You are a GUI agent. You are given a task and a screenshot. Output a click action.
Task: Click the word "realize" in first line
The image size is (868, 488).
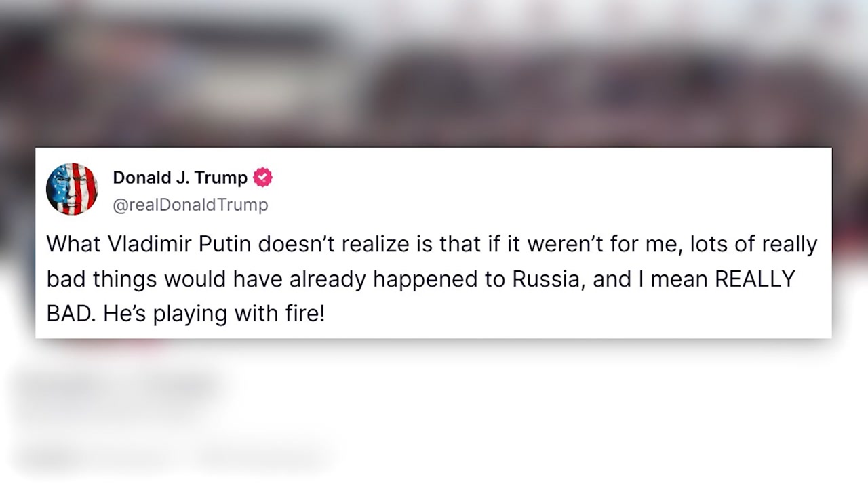pyautogui.click(x=378, y=244)
